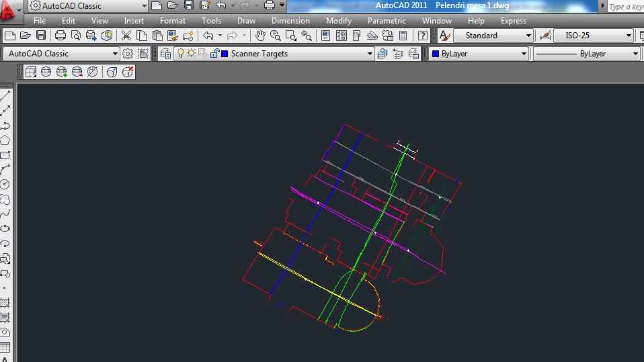
Task: Click the blue Scanner Targets layer color swatch
Action: [225, 54]
